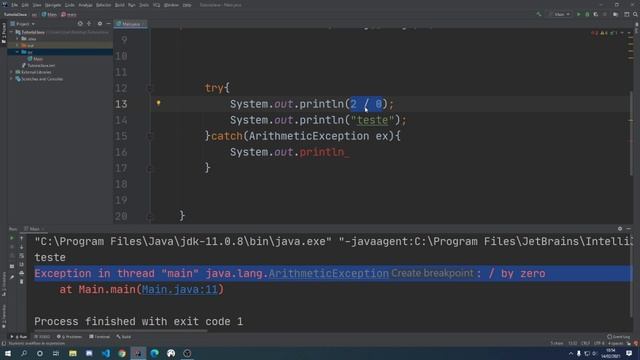Click Windows Start button
Viewport: 640px width, 360px height.
8,353
